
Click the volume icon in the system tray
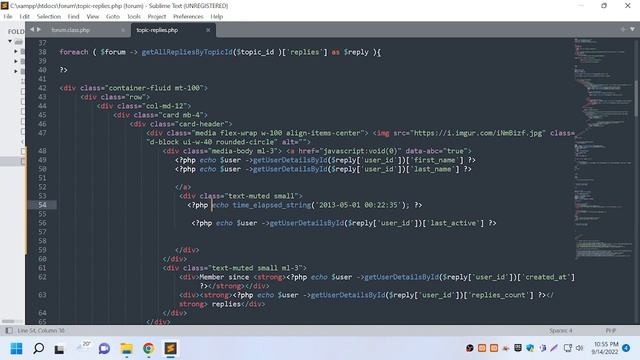coord(580,348)
